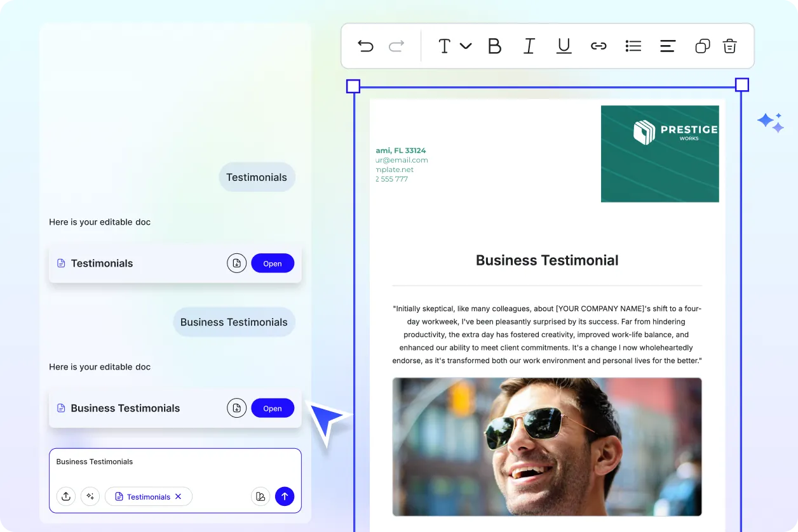The width and height of the screenshot is (798, 532).
Task: Click the undo arrow icon
Action: tap(365, 46)
